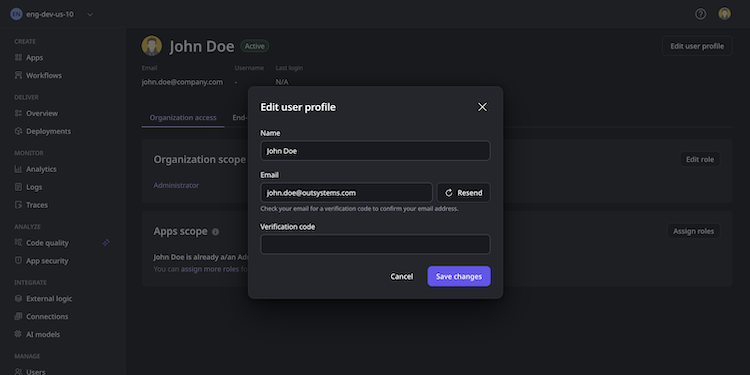Viewport: 750px width, 375px height.
Task: Click Save changes in the dialog
Action: (459, 276)
